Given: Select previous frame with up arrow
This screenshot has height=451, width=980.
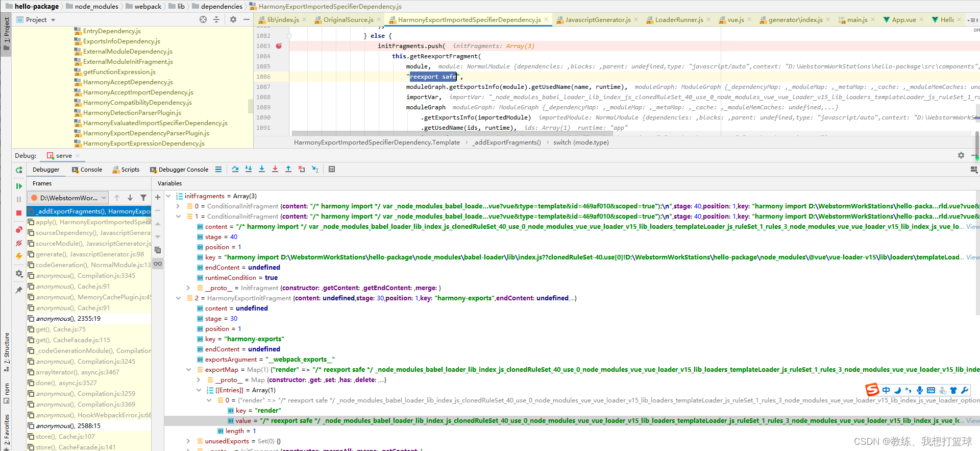Looking at the screenshot, I should pos(117,198).
